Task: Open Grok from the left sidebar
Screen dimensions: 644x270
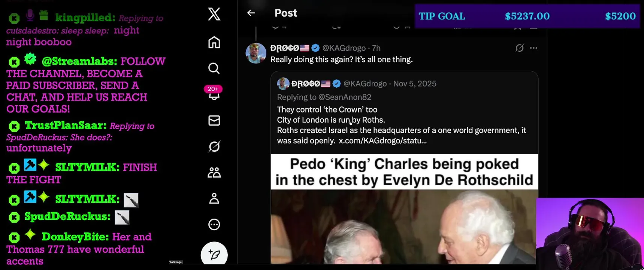Action: [x=214, y=147]
